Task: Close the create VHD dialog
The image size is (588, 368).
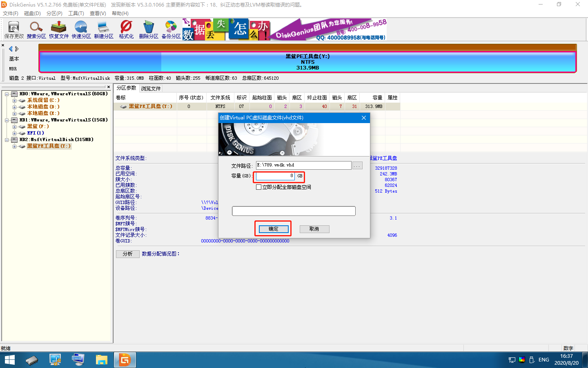Action: [364, 118]
